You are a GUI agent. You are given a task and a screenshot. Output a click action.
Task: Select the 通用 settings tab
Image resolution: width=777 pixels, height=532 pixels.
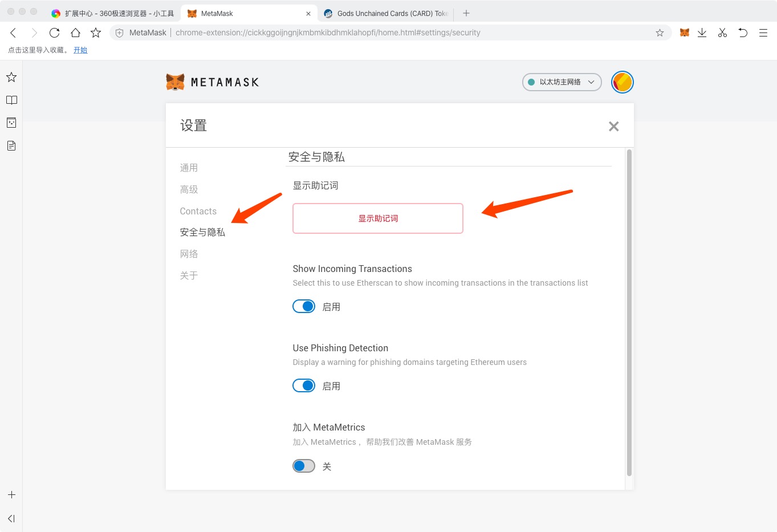tap(189, 168)
